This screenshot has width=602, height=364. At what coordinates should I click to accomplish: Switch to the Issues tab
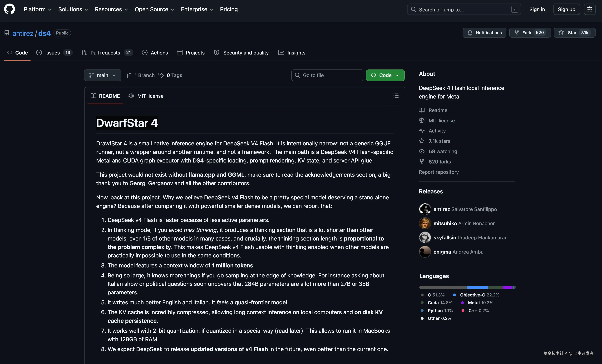tap(54, 53)
